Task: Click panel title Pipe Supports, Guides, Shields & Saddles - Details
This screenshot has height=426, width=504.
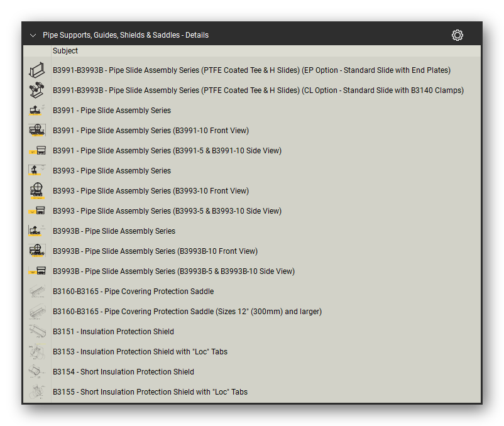Action: tap(126, 35)
